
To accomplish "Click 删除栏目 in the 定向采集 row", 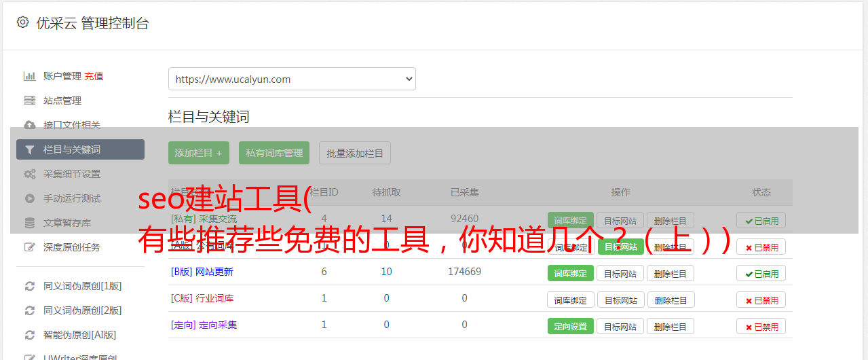I will 671,326.
